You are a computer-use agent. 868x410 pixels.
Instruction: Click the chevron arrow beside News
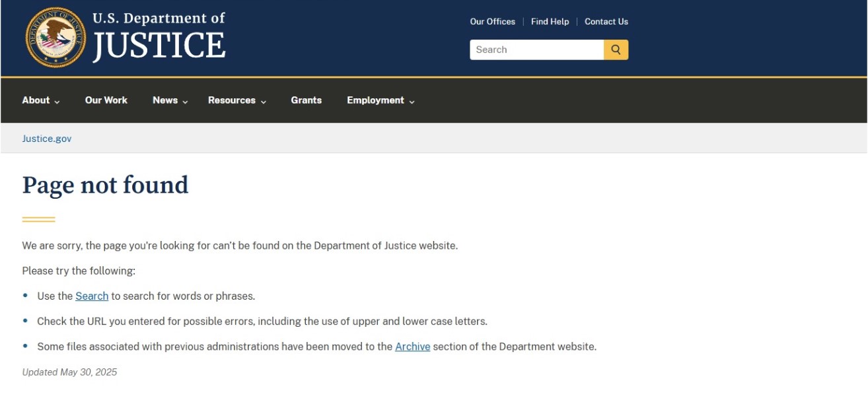click(x=185, y=102)
